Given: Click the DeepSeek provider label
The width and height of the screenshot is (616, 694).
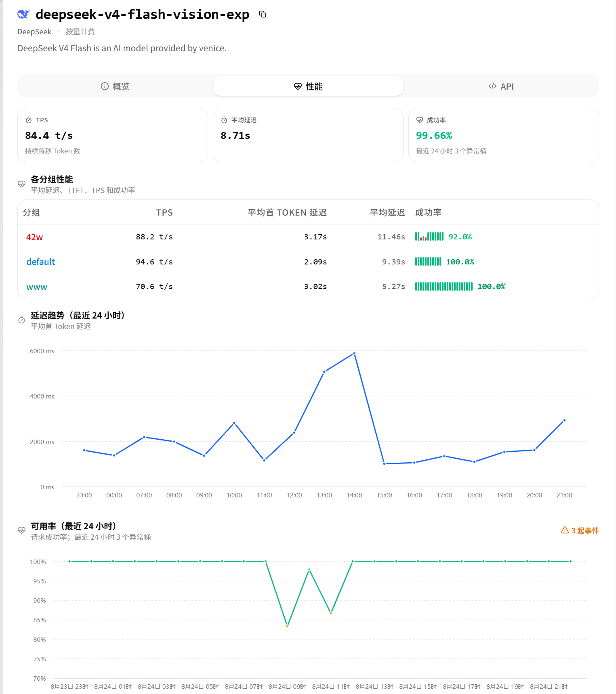Looking at the screenshot, I should click(x=34, y=32).
